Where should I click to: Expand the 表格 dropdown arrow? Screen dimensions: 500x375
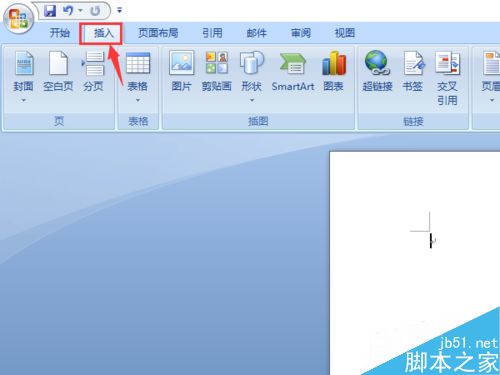tap(138, 100)
